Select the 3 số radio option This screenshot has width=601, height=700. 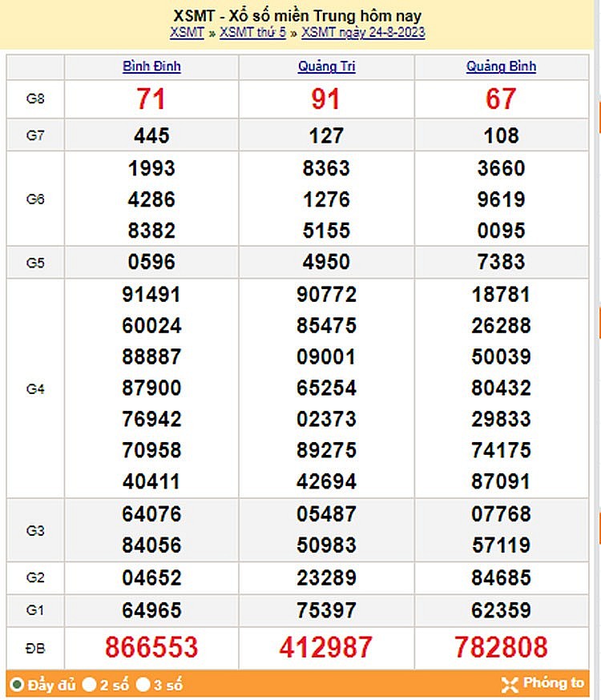[143, 685]
